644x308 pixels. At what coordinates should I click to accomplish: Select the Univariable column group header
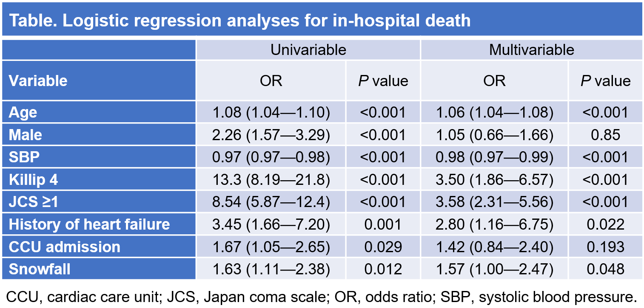coord(308,50)
